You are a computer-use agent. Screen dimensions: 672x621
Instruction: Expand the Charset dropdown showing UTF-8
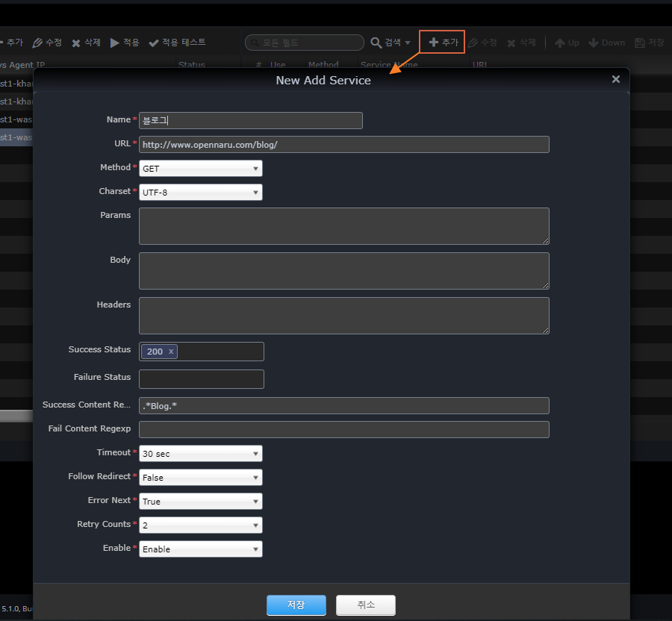[200, 193]
